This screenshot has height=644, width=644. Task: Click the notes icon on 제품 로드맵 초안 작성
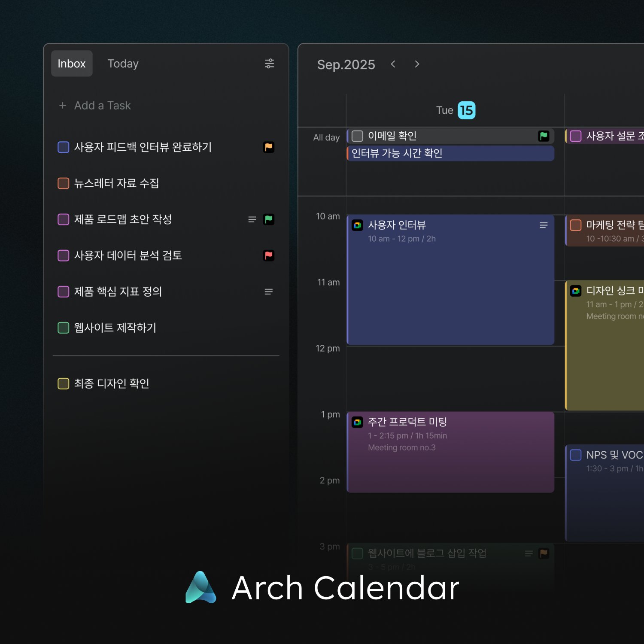click(252, 219)
